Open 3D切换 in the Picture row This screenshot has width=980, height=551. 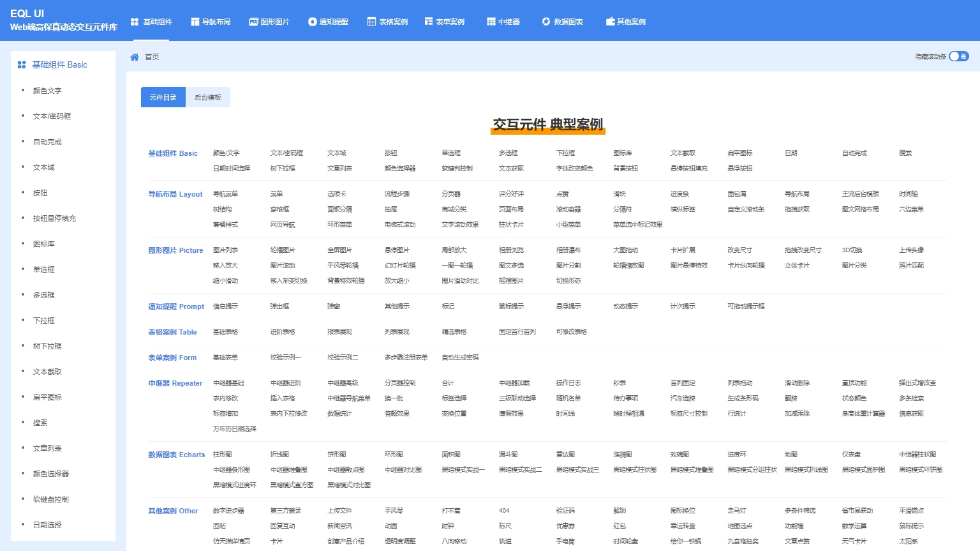852,250
